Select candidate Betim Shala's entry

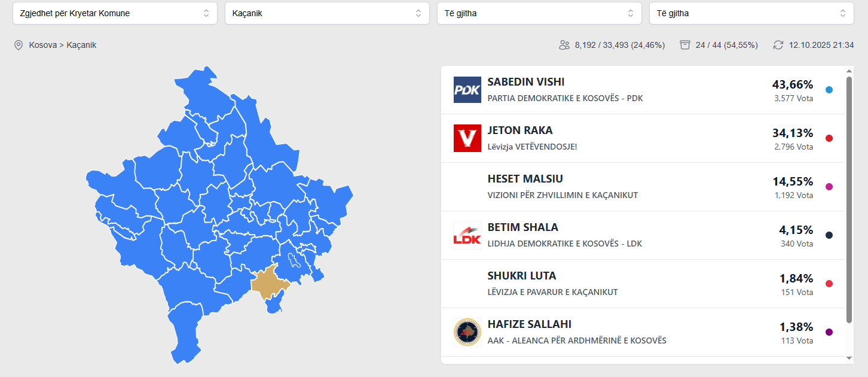coord(522,227)
